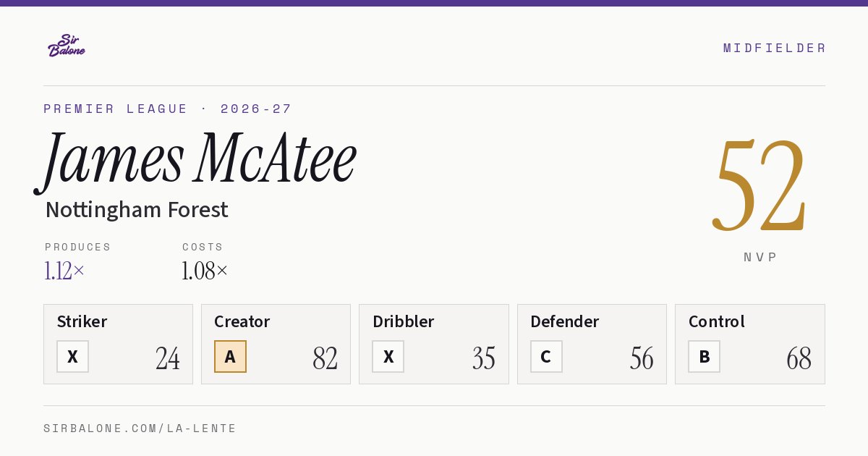Click the Control score 68
Screen dimensions: 868x456
[x=799, y=358]
